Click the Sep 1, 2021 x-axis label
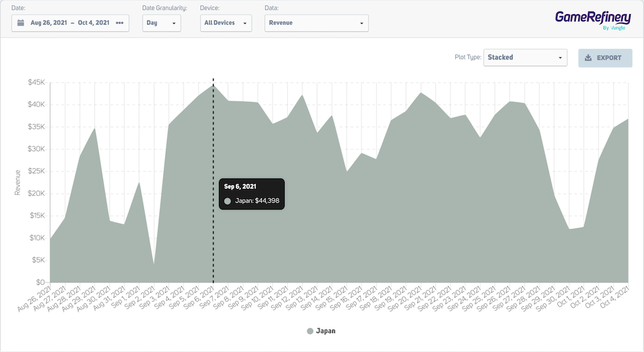The width and height of the screenshot is (644, 352). [125, 297]
